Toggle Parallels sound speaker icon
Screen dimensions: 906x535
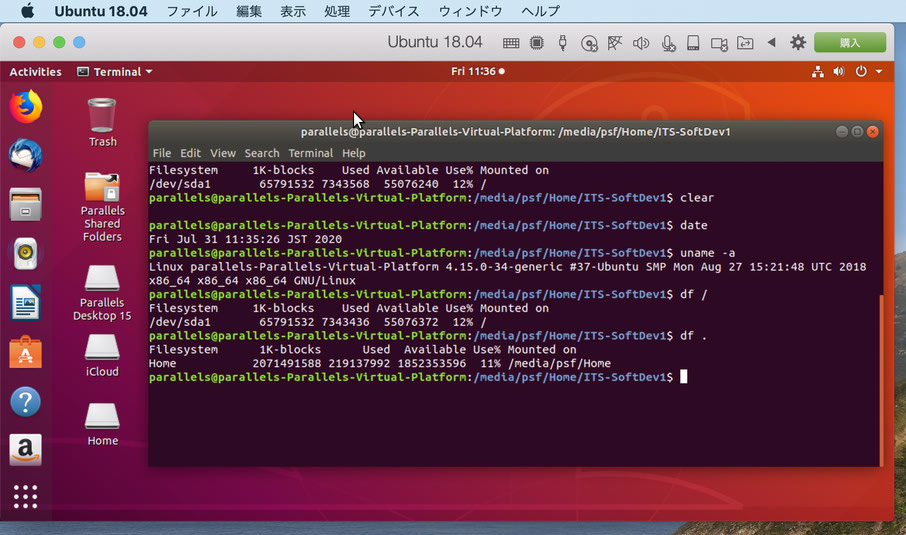(x=640, y=43)
